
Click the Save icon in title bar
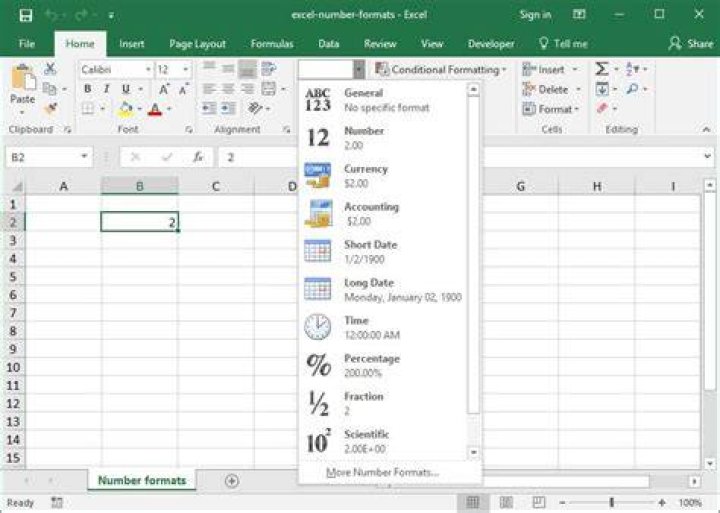tap(26, 15)
